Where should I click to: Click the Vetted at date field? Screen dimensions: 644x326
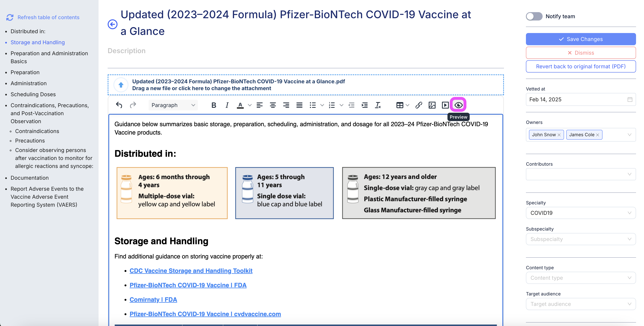581,99
